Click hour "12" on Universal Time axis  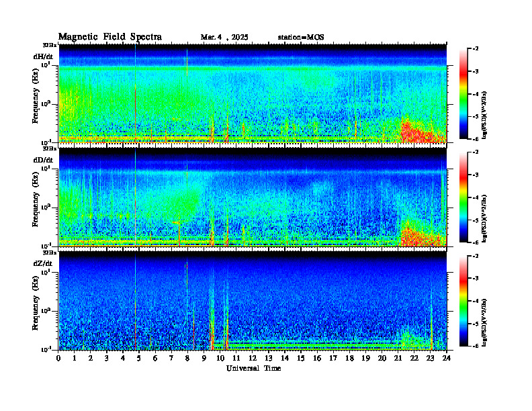point(253,358)
